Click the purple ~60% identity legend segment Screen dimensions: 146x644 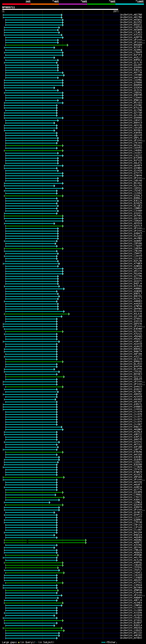tap(73, 4)
